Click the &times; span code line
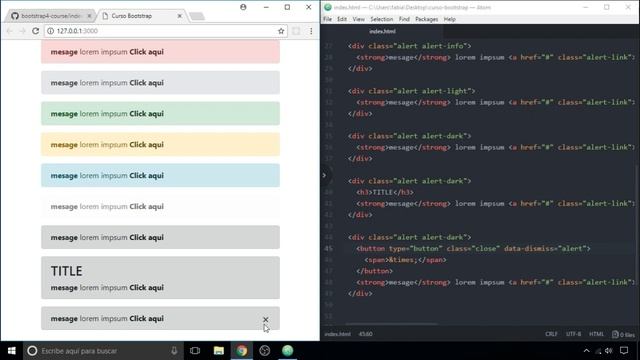The image size is (640, 360). 405,260
